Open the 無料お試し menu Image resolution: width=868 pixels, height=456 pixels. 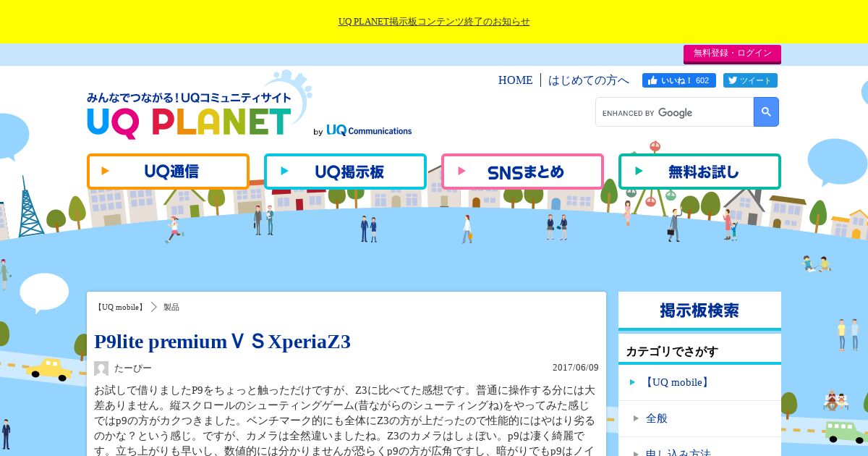coord(699,172)
